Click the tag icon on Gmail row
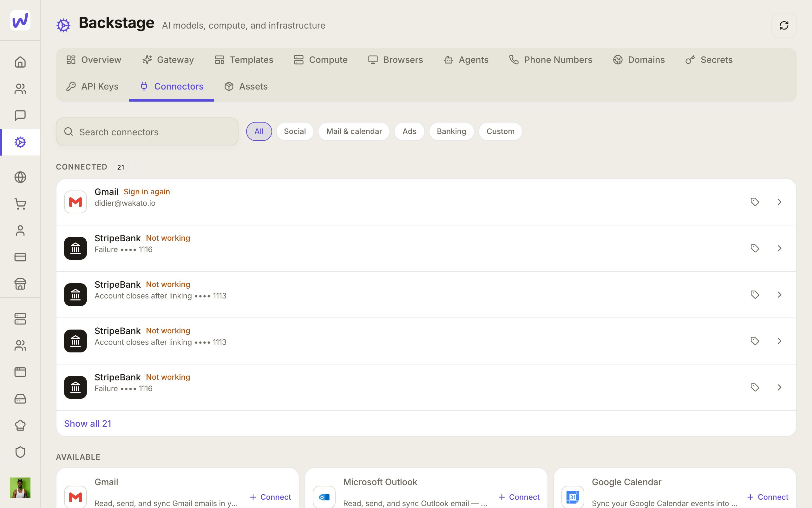 click(755, 202)
